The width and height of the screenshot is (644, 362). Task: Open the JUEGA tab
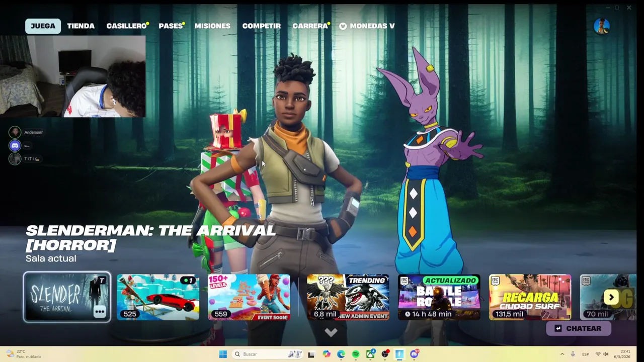pyautogui.click(x=43, y=26)
